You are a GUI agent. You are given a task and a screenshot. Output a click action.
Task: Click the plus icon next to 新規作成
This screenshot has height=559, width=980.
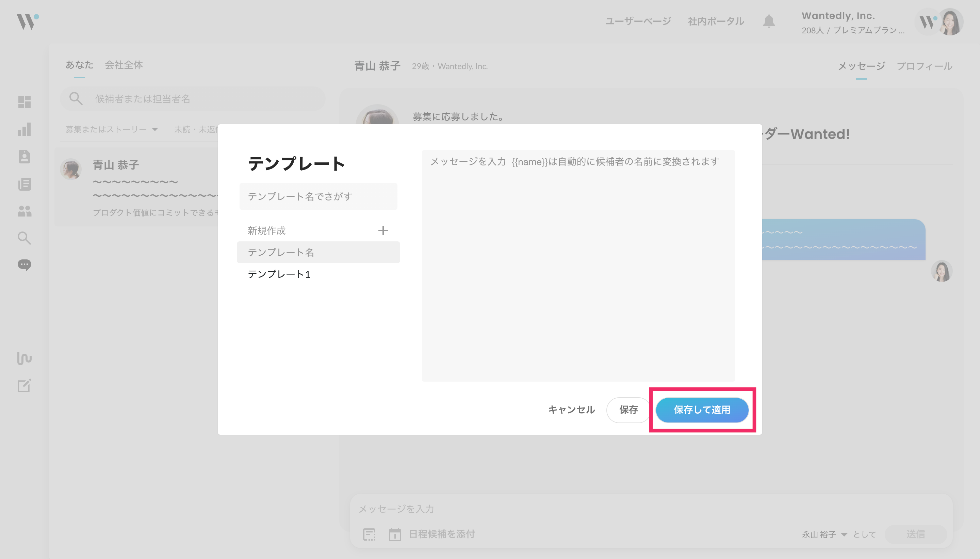click(382, 230)
